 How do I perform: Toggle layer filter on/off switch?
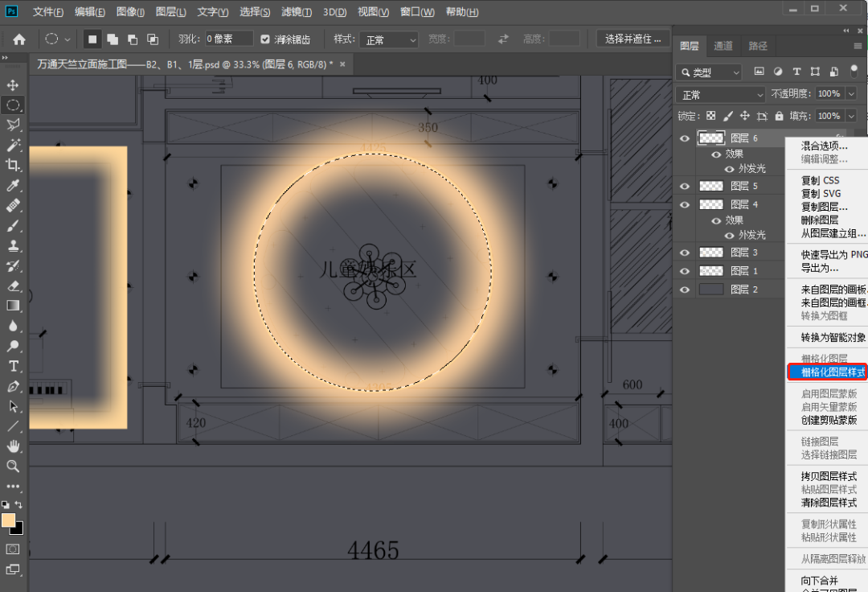click(854, 71)
